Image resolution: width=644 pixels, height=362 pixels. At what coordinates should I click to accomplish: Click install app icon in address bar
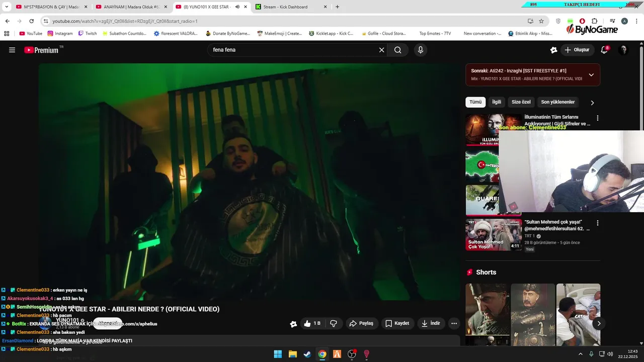point(530,21)
